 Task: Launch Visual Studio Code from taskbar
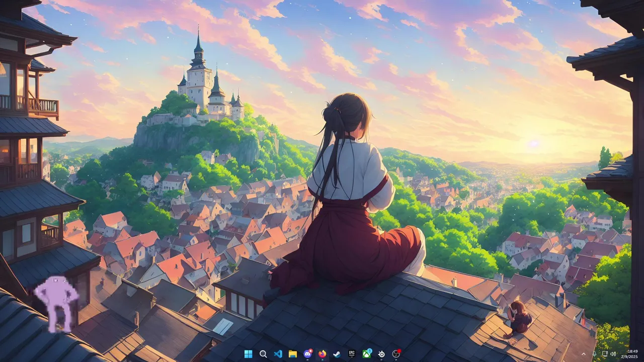pyautogui.click(x=278, y=354)
